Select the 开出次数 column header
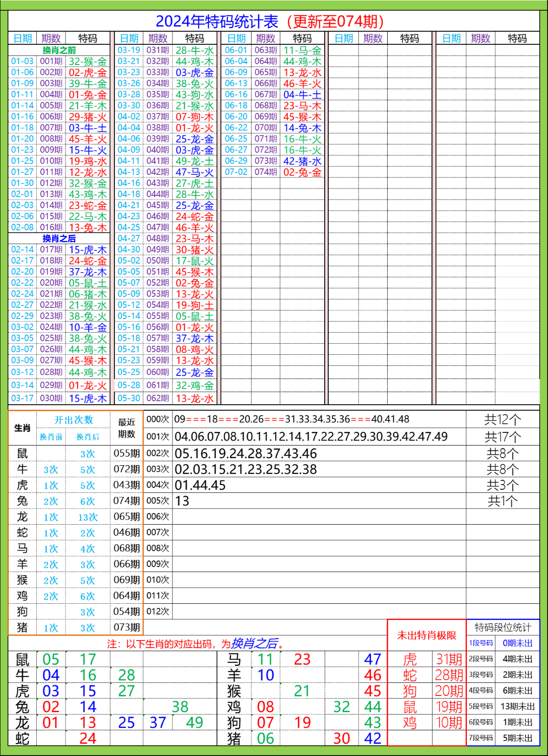The height and width of the screenshot is (756, 548). point(74,420)
